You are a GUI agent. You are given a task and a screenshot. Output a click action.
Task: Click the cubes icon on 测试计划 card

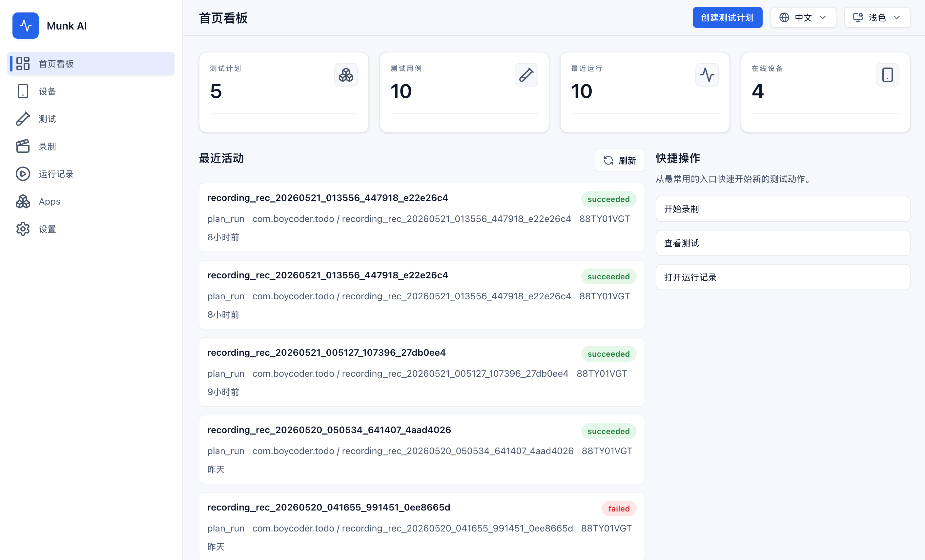click(346, 75)
